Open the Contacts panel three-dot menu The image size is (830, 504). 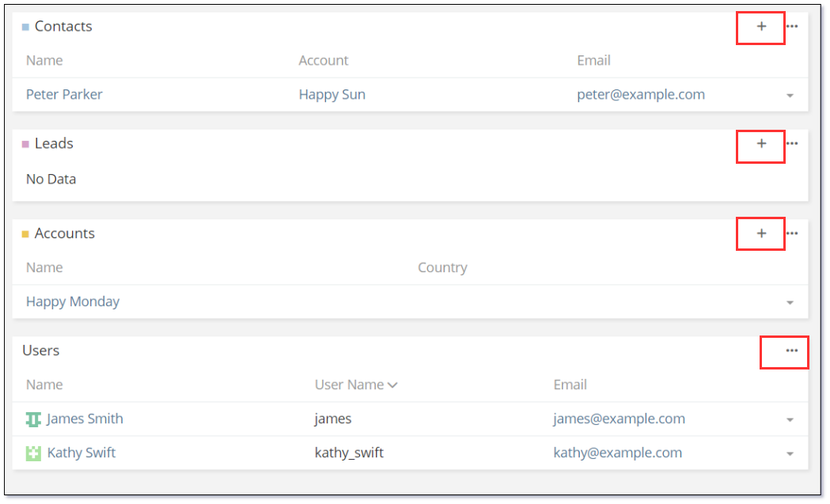pos(792,26)
